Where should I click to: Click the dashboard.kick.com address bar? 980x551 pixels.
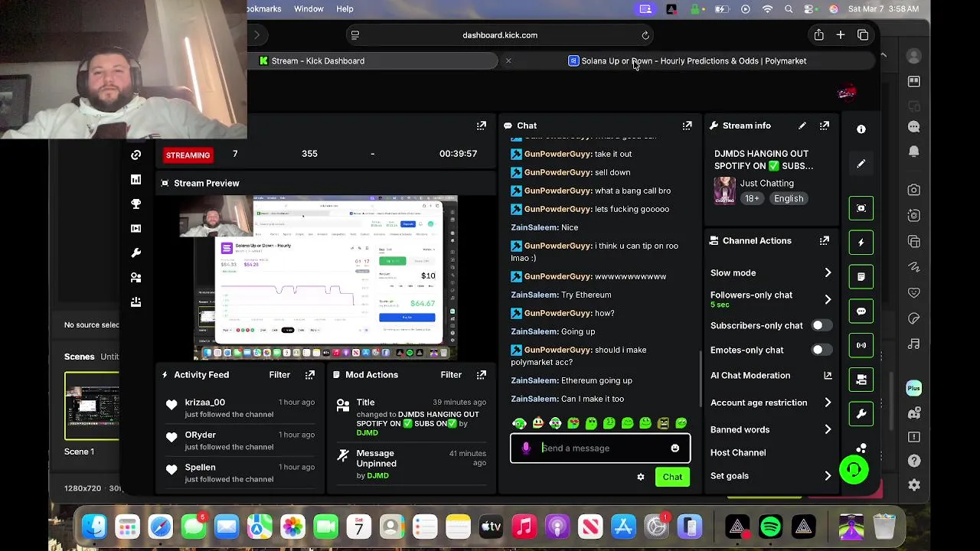pos(500,35)
